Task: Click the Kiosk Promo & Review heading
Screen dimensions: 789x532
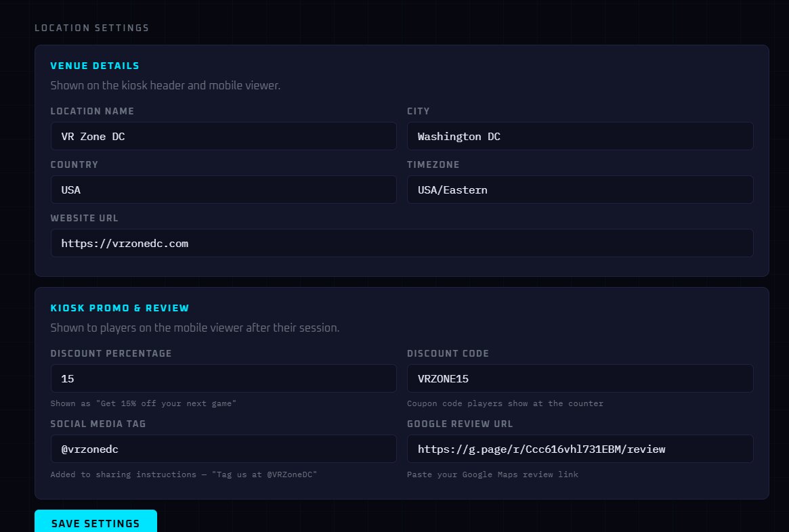Action: (x=120, y=307)
